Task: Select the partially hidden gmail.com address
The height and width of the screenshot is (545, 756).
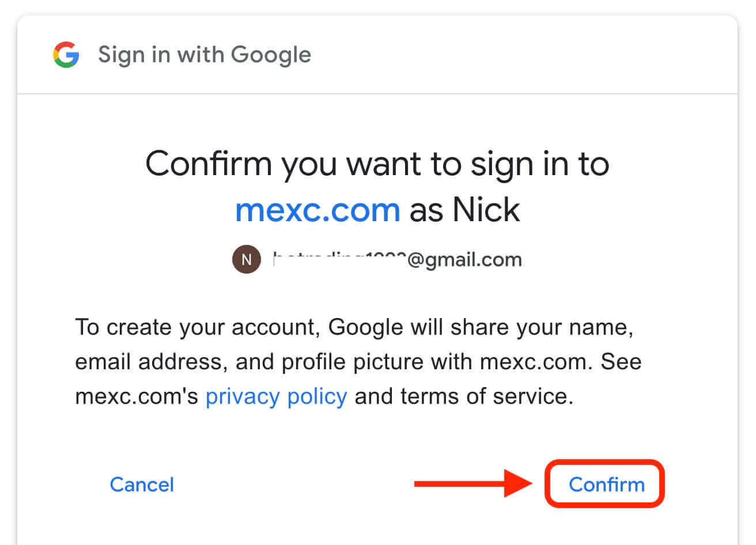Action: 398,259
